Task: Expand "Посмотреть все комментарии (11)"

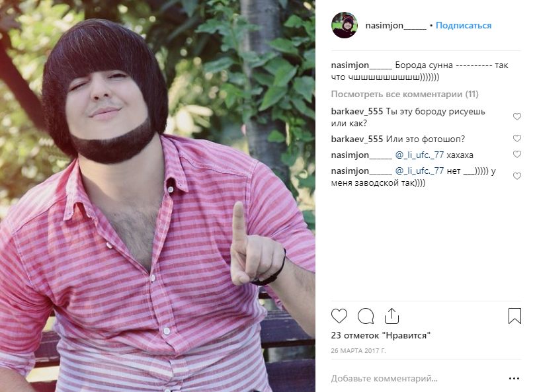Action: [x=405, y=94]
